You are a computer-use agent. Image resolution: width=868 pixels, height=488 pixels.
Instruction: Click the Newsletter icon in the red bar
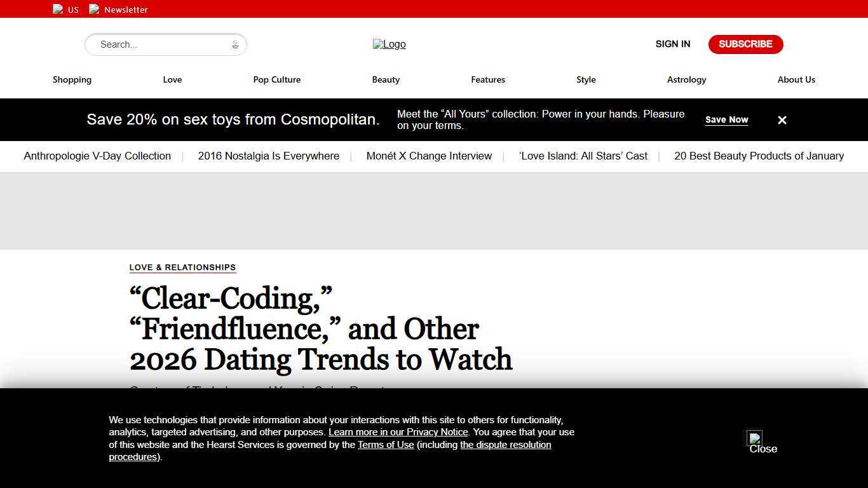[94, 9]
